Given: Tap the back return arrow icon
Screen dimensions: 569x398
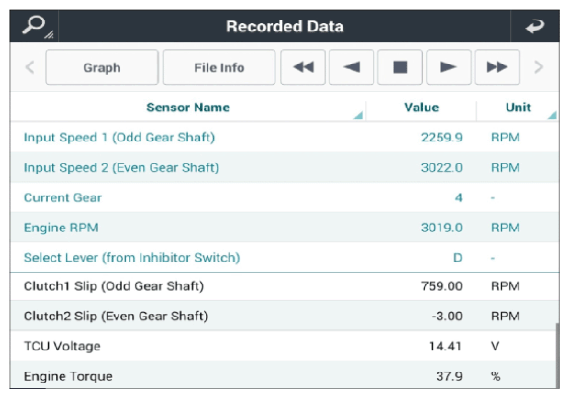Looking at the screenshot, I should tap(535, 26).
